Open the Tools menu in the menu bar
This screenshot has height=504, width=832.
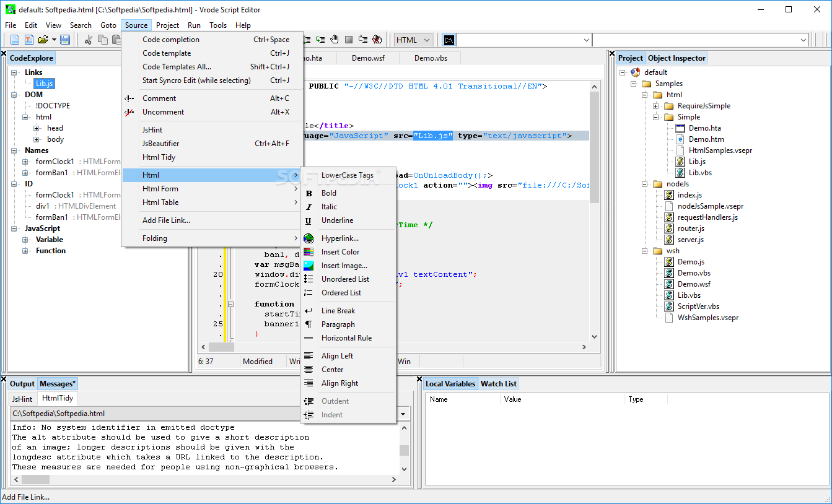pos(218,25)
